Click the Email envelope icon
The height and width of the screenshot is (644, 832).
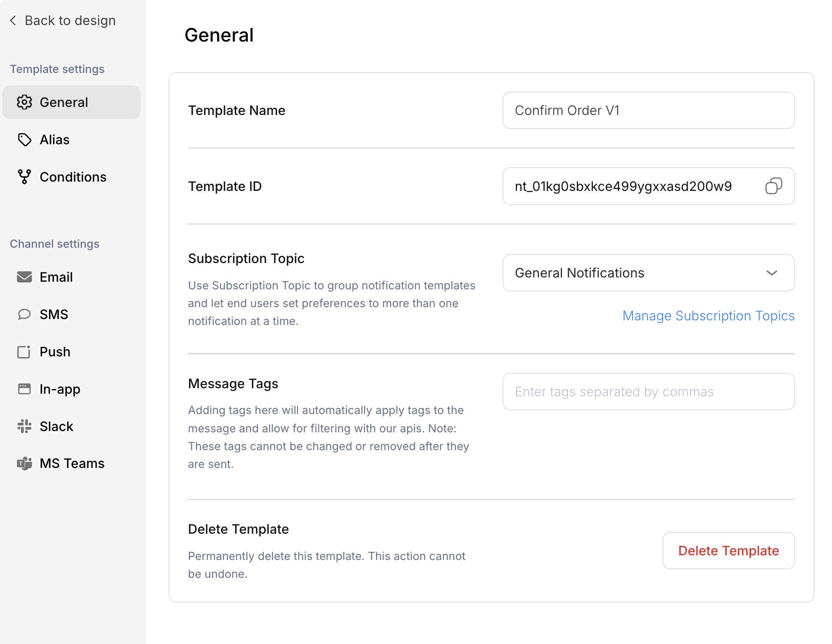(24, 277)
